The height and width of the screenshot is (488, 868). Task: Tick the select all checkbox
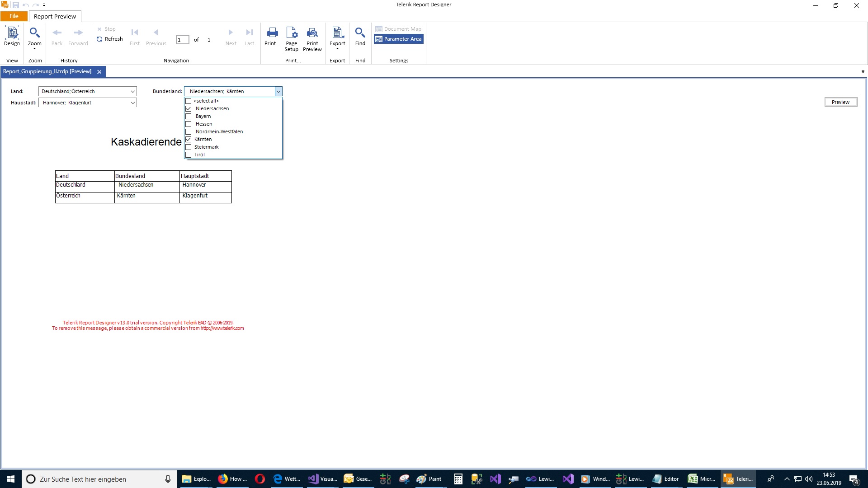point(189,101)
